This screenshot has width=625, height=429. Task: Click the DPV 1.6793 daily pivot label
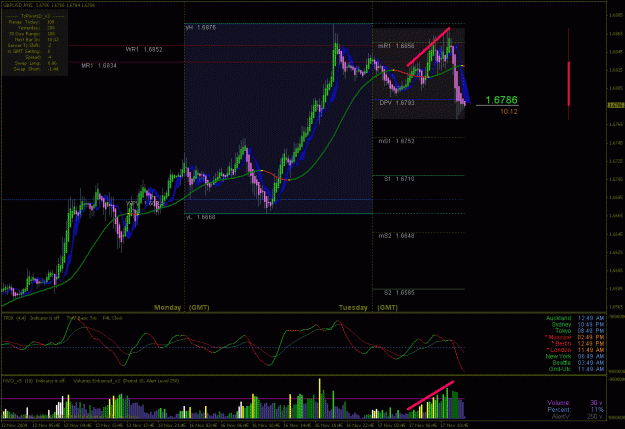[397, 103]
